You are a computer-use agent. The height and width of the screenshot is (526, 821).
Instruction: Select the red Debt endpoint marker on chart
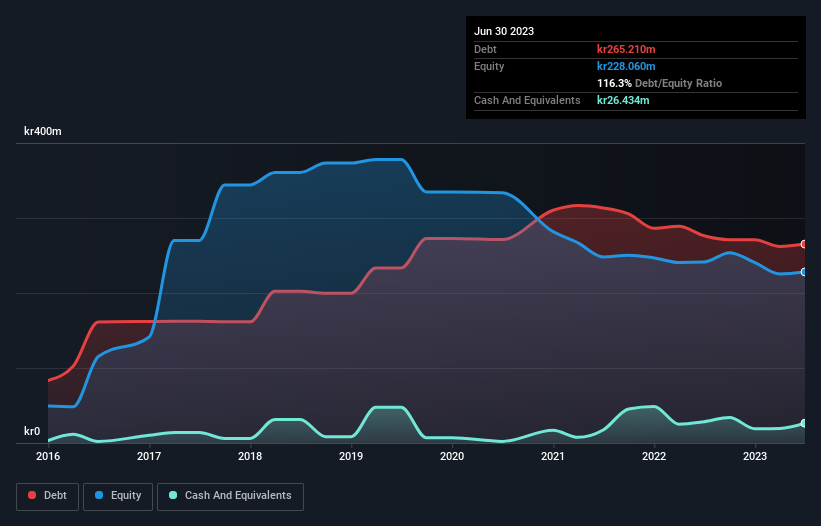804,244
